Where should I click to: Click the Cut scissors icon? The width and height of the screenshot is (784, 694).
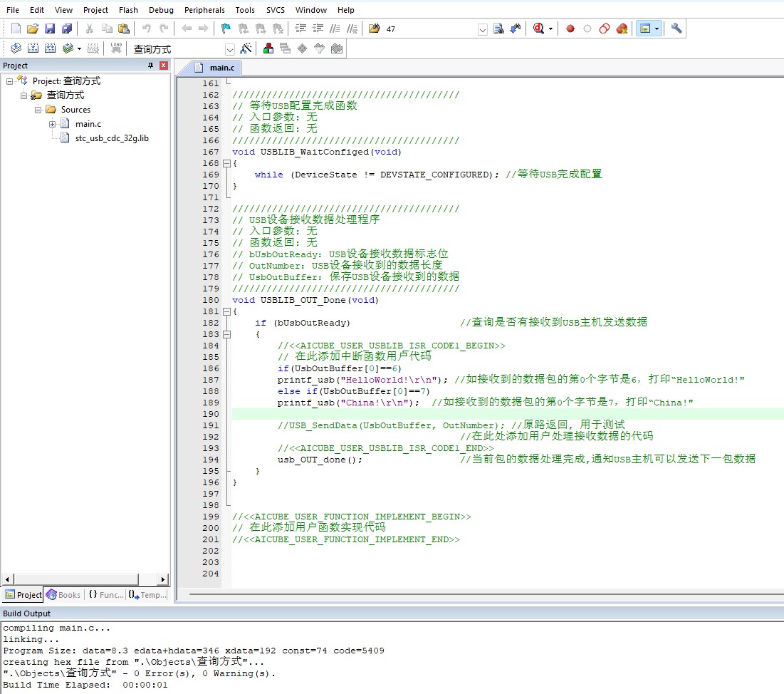(90, 29)
